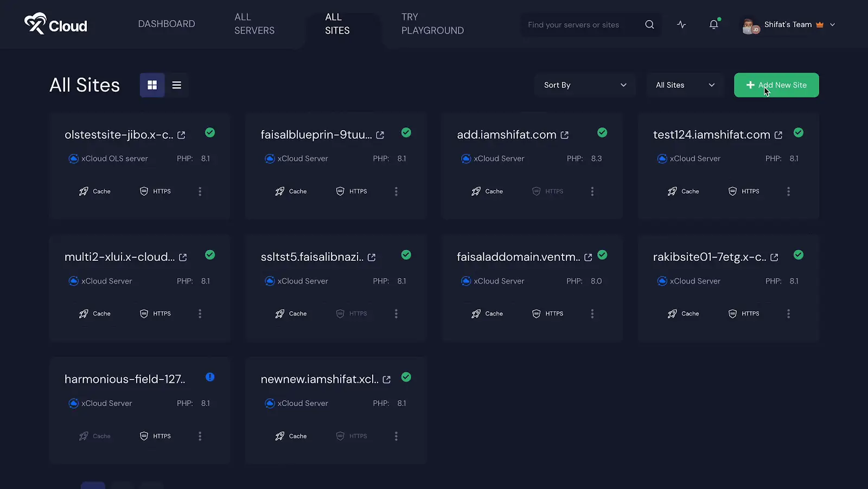The image size is (868, 489).
Task: Go to the Dashboard tab
Action: [167, 24]
